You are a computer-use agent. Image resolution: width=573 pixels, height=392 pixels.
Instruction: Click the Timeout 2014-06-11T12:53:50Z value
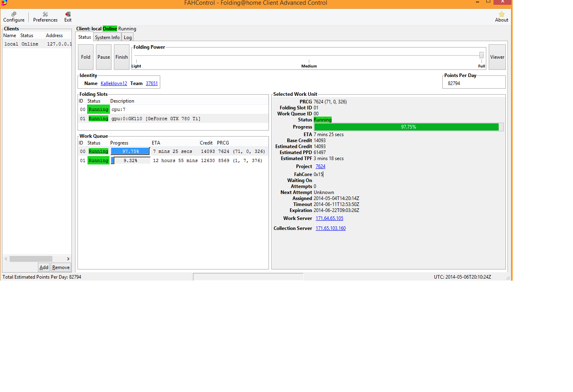point(336,204)
